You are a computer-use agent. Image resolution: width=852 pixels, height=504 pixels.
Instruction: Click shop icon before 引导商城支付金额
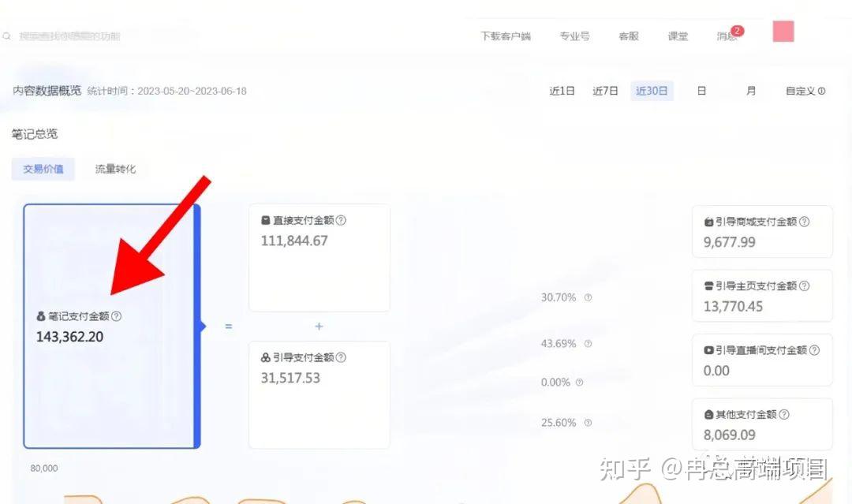coord(708,222)
